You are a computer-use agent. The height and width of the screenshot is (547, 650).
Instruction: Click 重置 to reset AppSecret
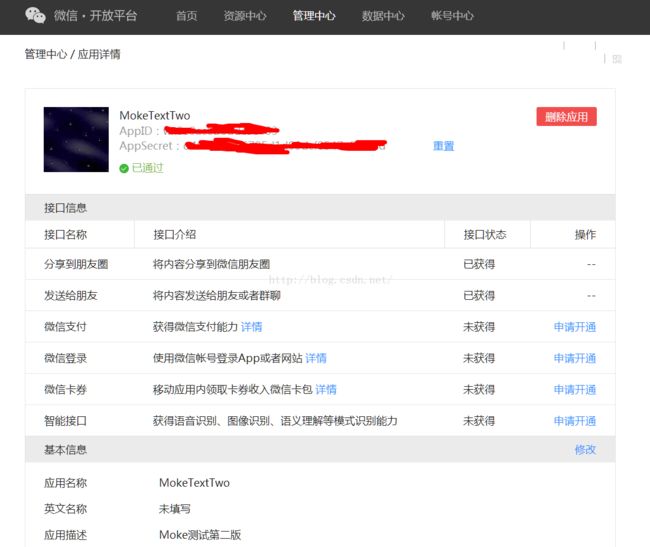click(444, 146)
